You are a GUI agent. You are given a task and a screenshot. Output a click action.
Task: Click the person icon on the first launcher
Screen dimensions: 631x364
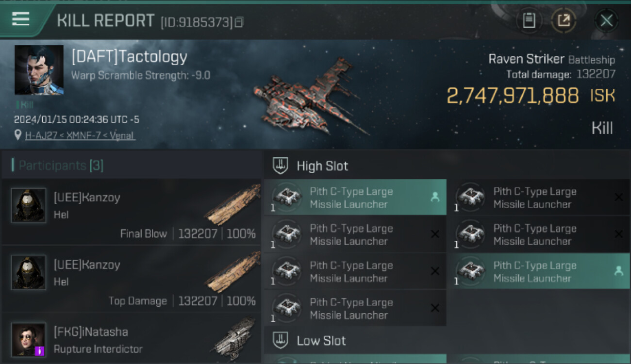[435, 197]
